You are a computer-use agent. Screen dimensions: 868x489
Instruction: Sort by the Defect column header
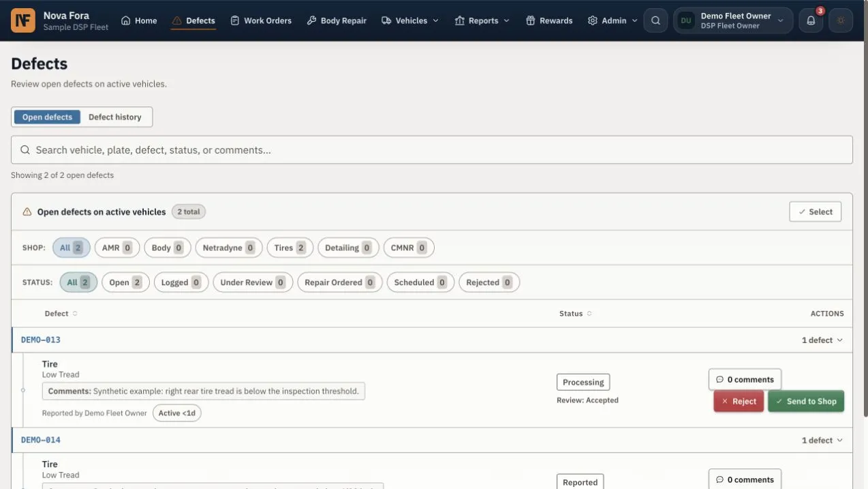coord(61,314)
